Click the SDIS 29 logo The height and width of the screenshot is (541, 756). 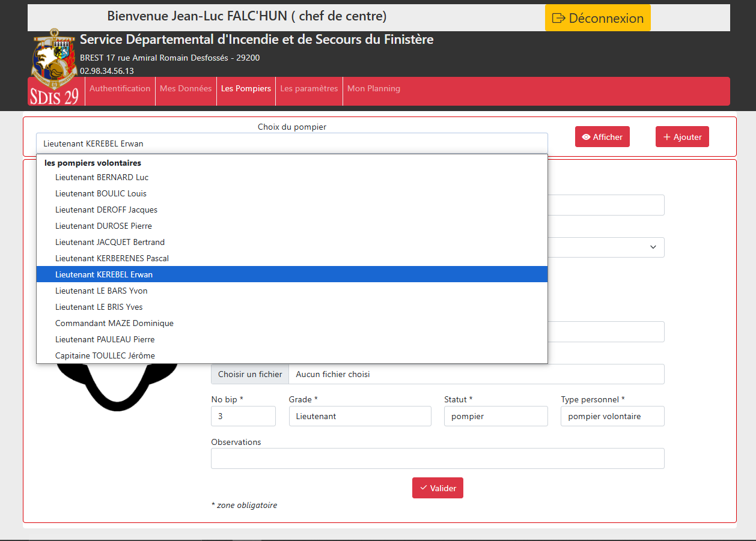55,67
